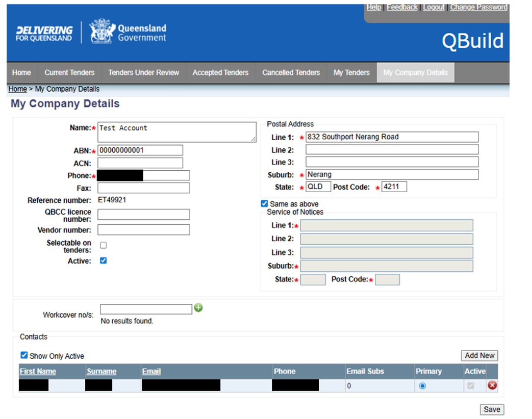Toggle the Selectable on tenders checkbox
Viewport: 532px width, 419px height.
coord(104,245)
